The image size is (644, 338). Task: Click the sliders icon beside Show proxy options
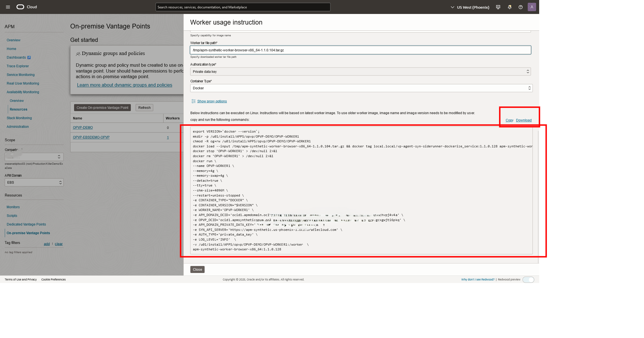coord(193,101)
